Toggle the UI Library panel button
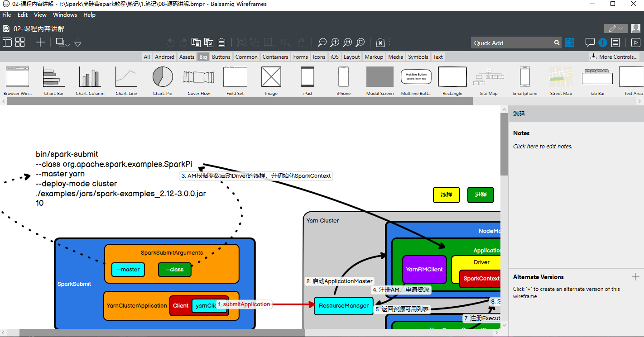The image size is (644, 337). [570, 43]
